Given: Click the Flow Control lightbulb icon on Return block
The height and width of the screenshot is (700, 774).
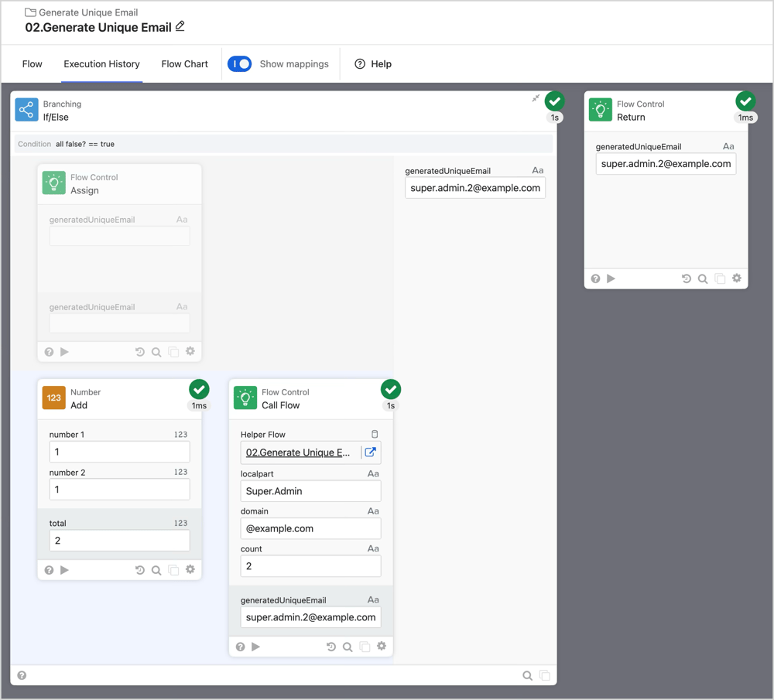Looking at the screenshot, I should [600, 108].
